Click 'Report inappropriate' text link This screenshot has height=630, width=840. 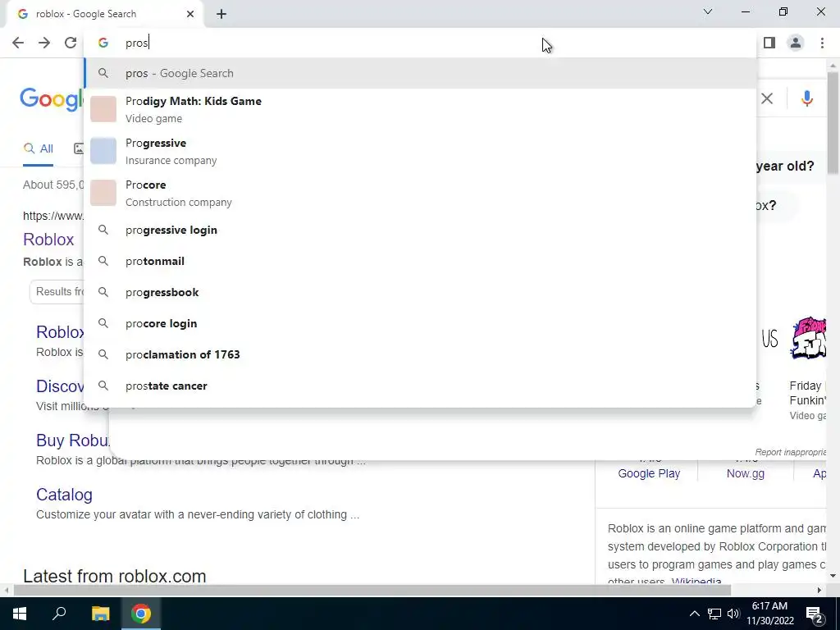point(791,452)
